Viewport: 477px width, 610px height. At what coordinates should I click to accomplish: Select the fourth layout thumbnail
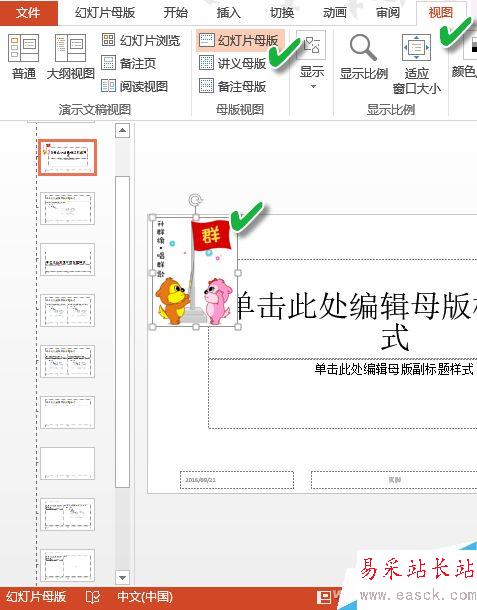pyautogui.click(x=67, y=310)
